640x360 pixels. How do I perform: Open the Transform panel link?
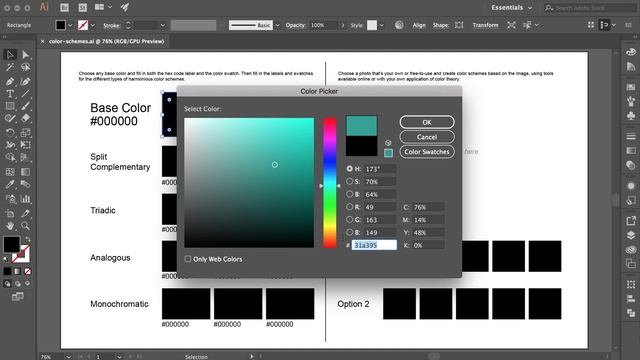(x=485, y=25)
